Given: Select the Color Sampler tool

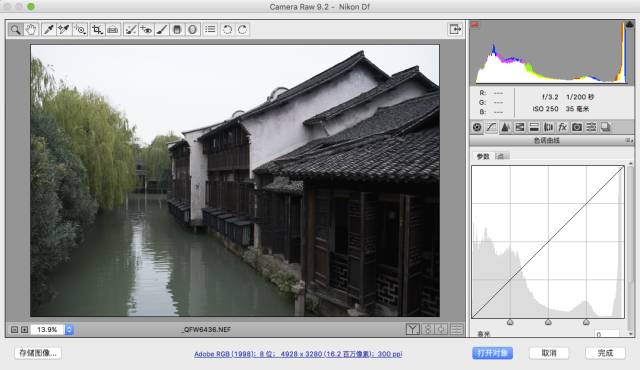Looking at the screenshot, I should [64, 29].
